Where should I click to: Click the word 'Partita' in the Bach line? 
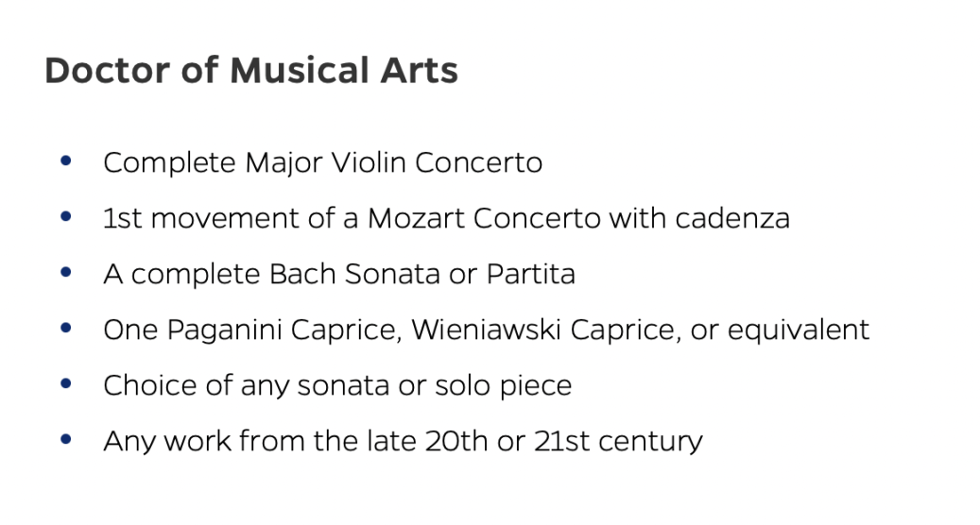pyautogui.click(x=531, y=275)
